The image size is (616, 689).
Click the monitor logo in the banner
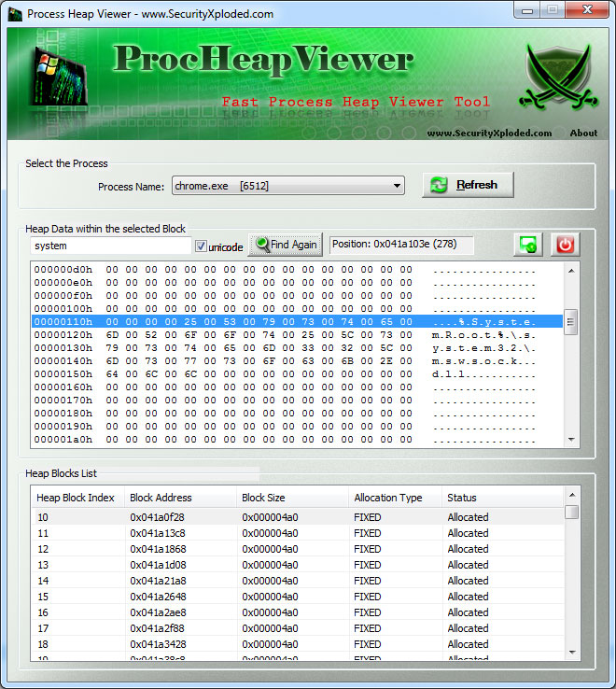56,77
